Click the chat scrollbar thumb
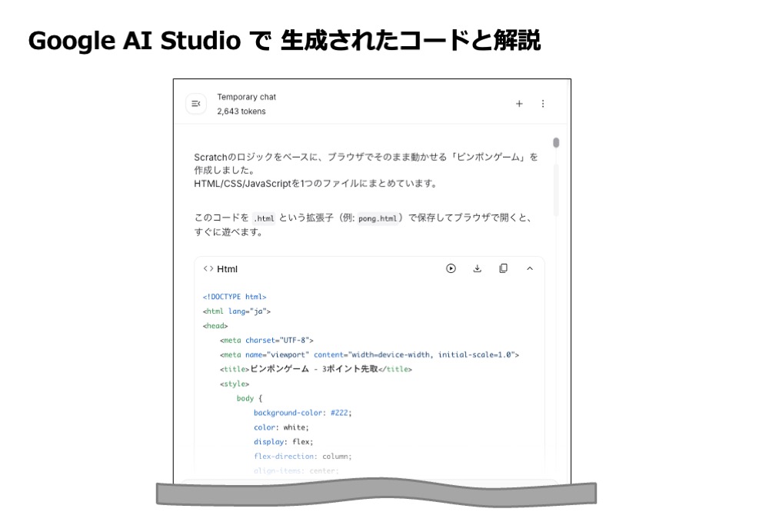This screenshot has width=769, height=532. point(556,142)
